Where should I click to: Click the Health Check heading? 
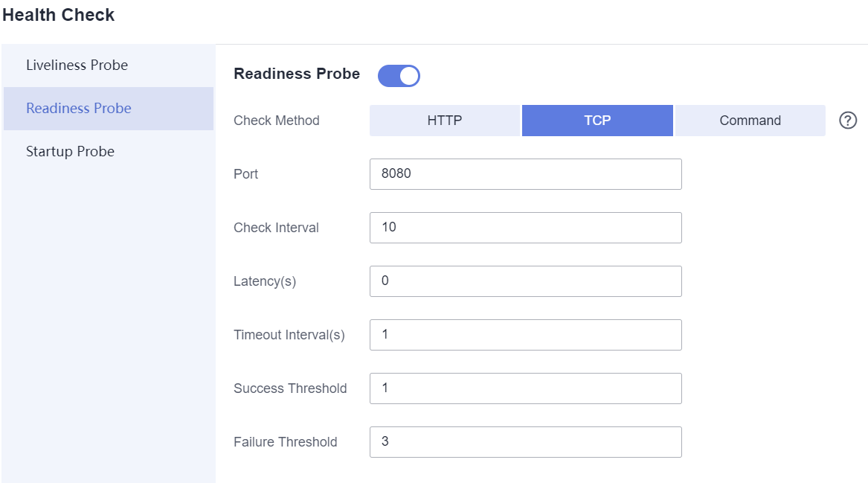[59, 15]
